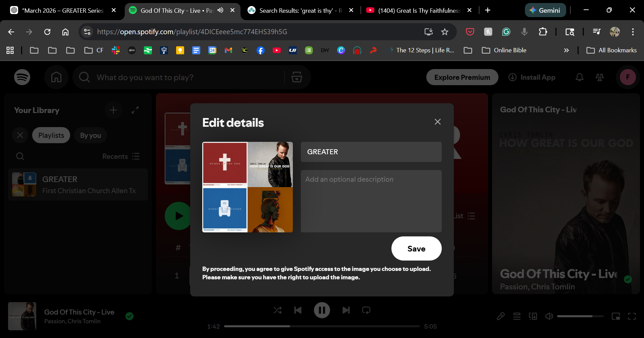Open the Recents sort dropdown
The width and height of the screenshot is (644, 338).
tap(121, 156)
